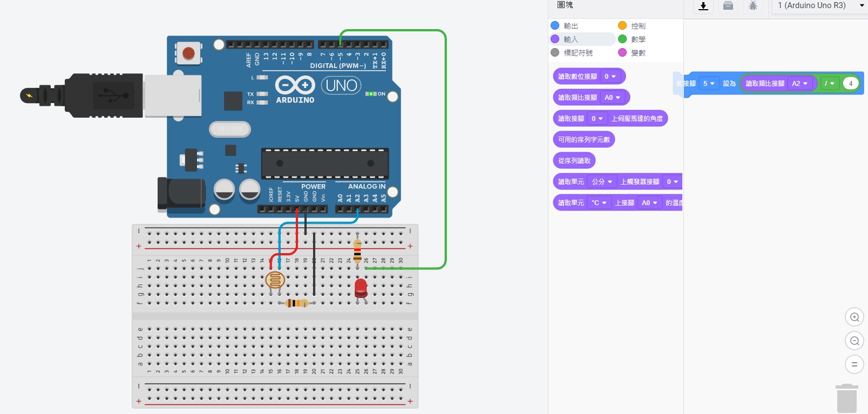
Task: Click the number field containing 4
Action: click(851, 84)
